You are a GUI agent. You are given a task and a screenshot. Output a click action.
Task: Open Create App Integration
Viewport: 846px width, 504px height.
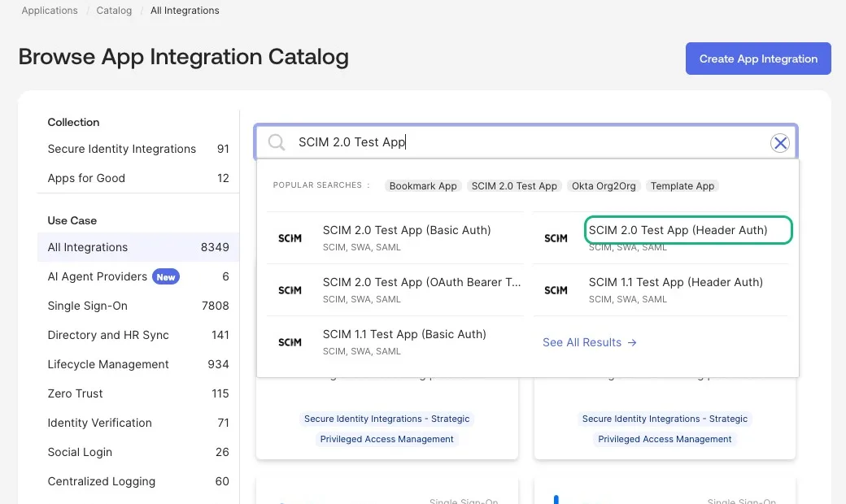[x=758, y=59]
